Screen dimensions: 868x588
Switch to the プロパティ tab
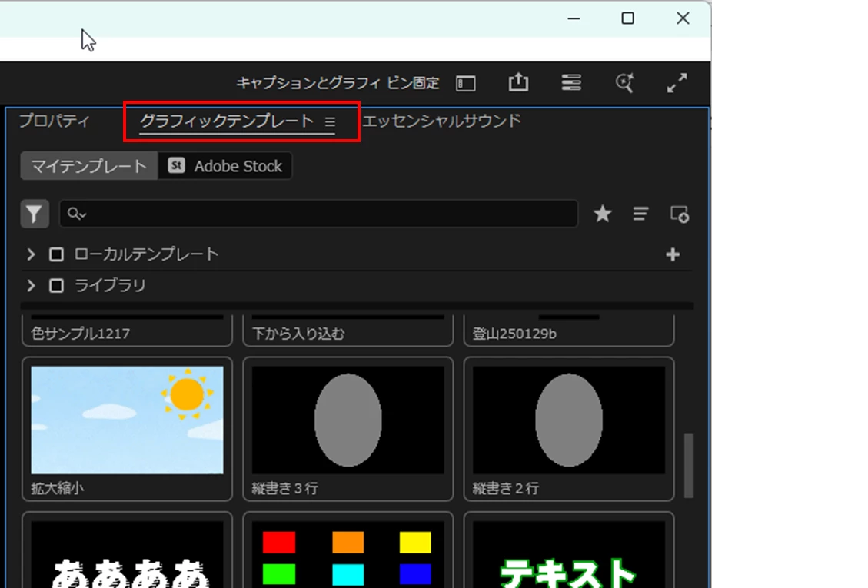[x=55, y=121]
